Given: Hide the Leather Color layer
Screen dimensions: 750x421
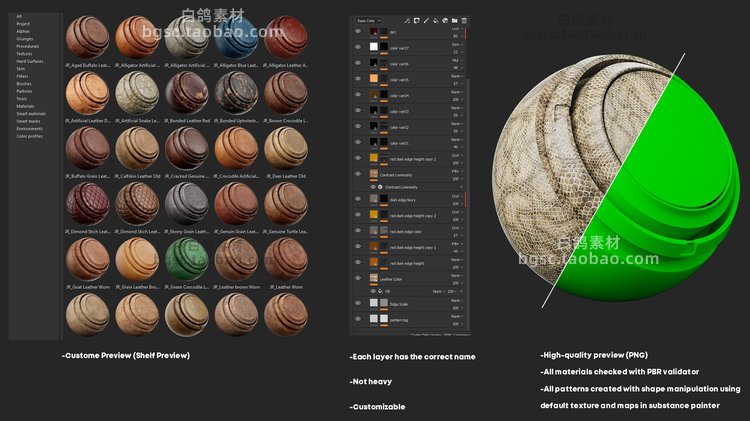Looking at the screenshot, I should pos(358,278).
